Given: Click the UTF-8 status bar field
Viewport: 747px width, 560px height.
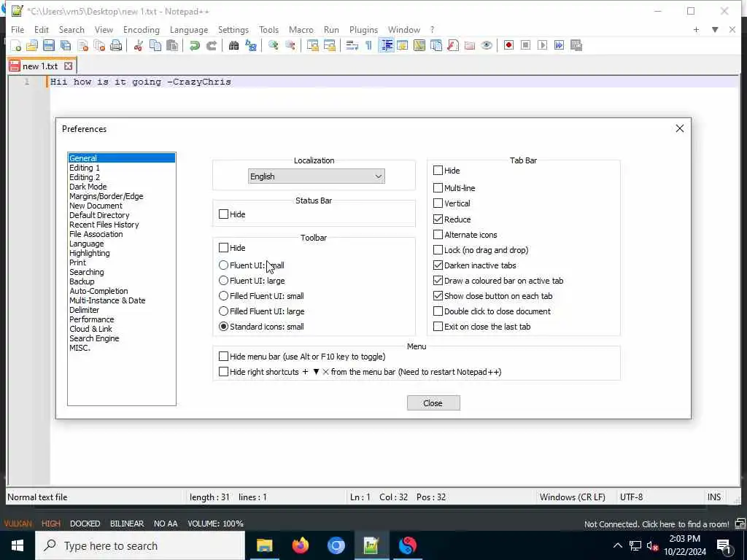Looking at the screenshot, I should pyautogui.click(x=631, y=497).
